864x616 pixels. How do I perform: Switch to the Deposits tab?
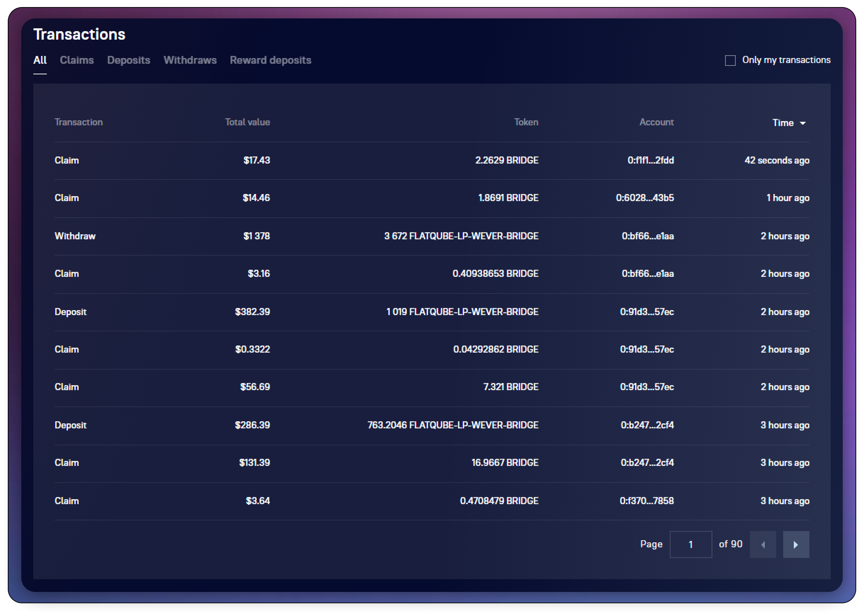[129, 60]
